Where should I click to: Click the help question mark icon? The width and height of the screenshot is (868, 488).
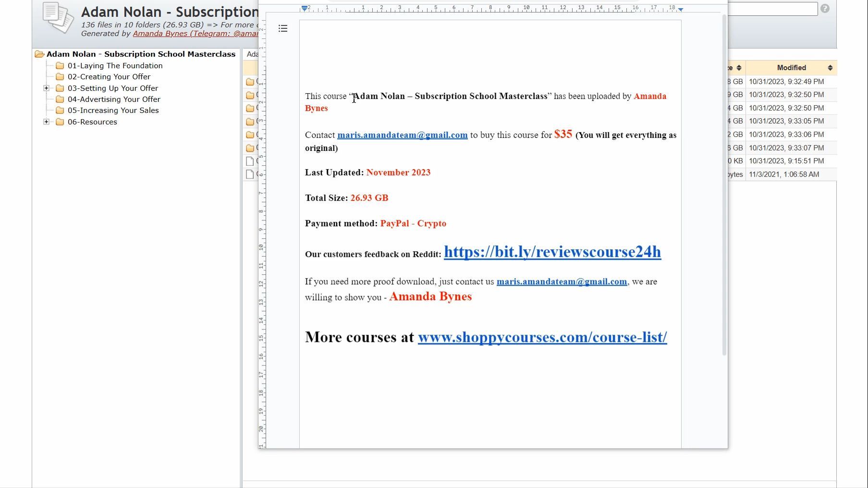825,9
